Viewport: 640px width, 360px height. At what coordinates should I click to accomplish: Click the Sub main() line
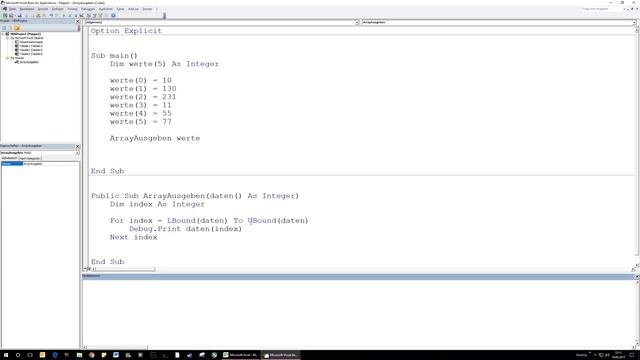pos(114,56)
